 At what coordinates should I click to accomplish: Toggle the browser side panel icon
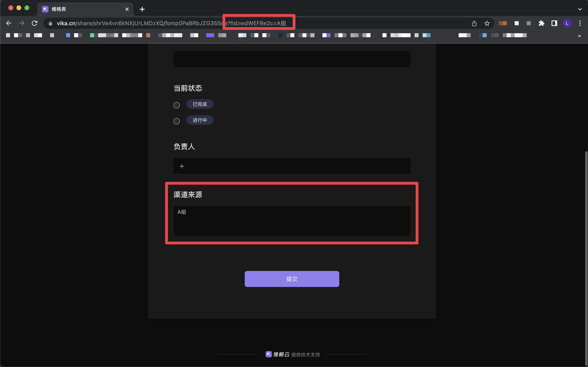pos(554,23)
